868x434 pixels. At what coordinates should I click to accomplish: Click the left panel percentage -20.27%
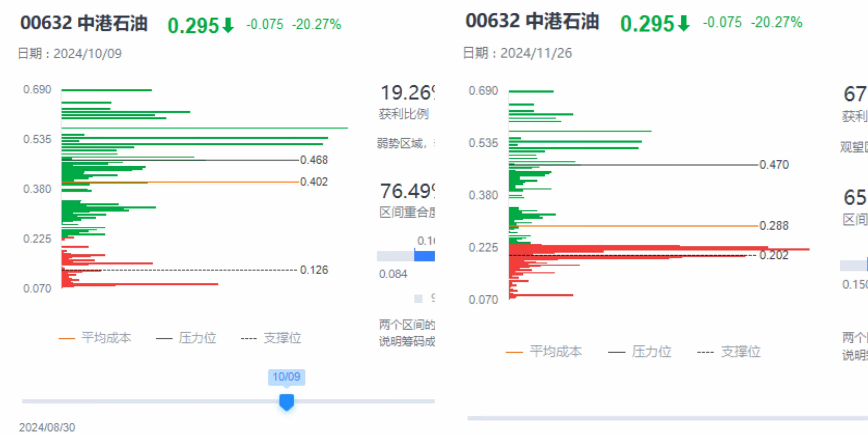tap(316, 24)
